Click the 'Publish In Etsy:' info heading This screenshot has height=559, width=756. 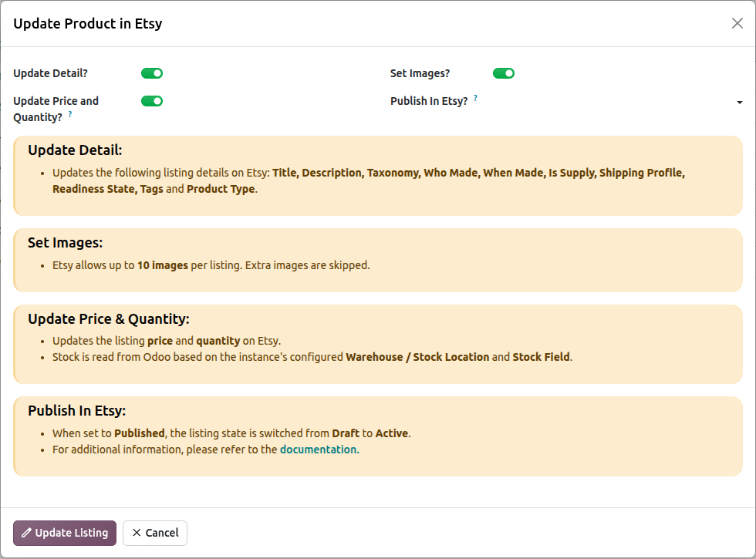pyautogui.click(x=76, y=410)
